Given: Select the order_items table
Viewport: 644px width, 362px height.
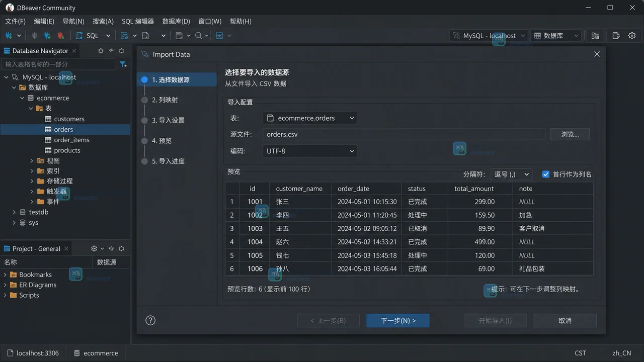Looking at the screenshot, I should 71,140.
